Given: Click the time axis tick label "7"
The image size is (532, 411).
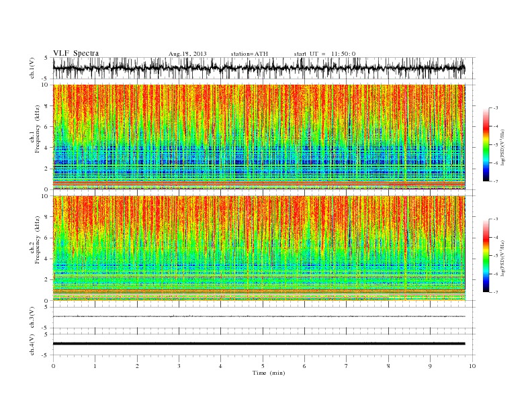Looking at the screenshot, I should click(x=347, y=366).
